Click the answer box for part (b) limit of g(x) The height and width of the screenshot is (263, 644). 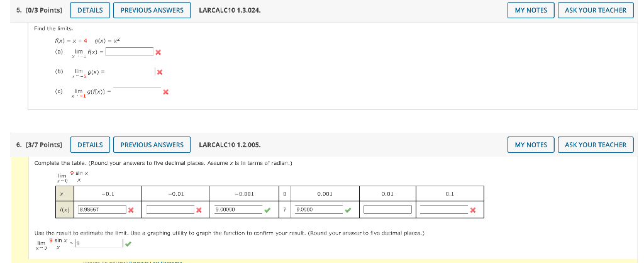click(131, 72)
